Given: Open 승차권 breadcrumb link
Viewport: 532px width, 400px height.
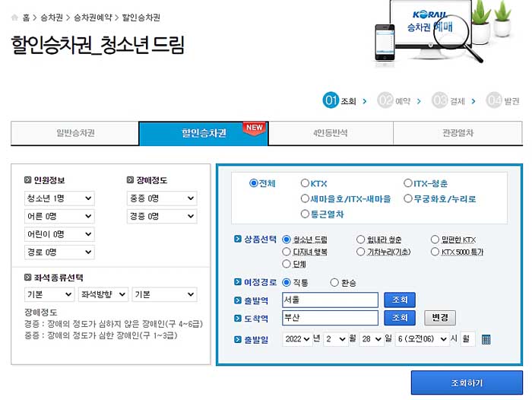Looking at the screenshot, I should coord(52,17).
